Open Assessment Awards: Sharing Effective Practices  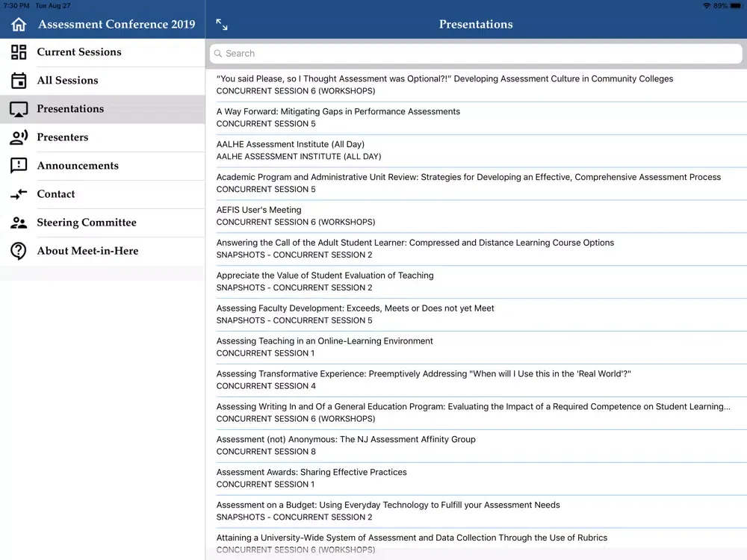click(x=477, y=479)
